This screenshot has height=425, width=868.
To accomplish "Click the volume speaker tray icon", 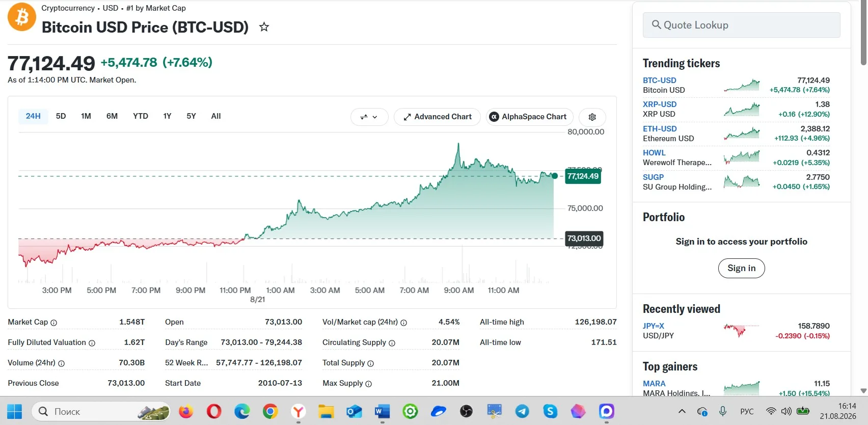I will point(786,411).
